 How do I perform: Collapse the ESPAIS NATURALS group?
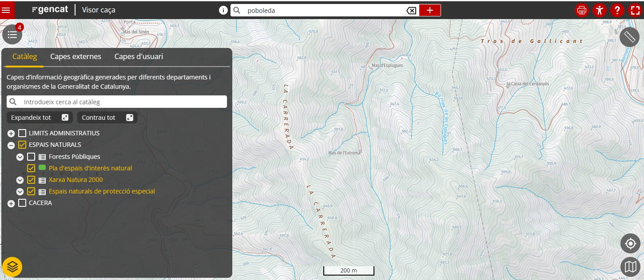(11, 145)
